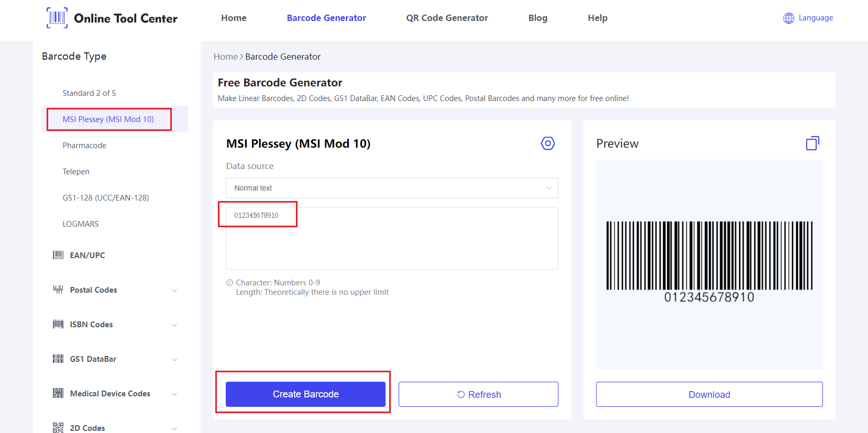The height and width of the screenshot is (433, 868).
Task: Open the Blog menu item
Action: [x=538, y=18]
